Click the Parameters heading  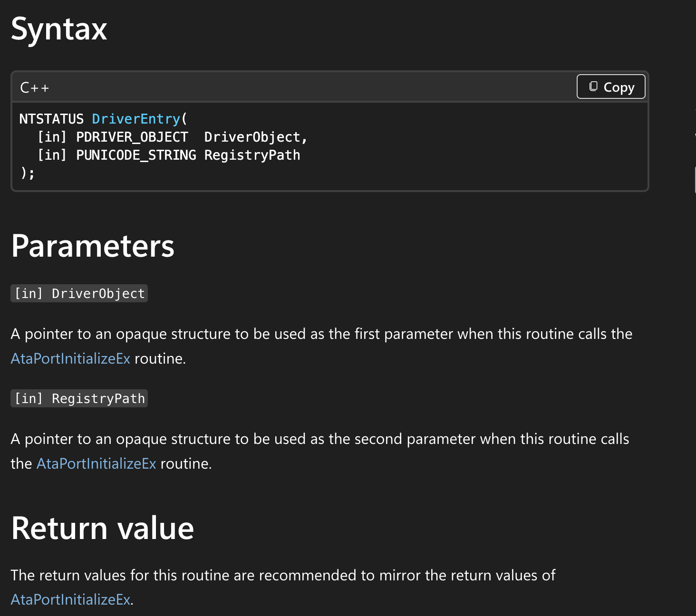93,246
